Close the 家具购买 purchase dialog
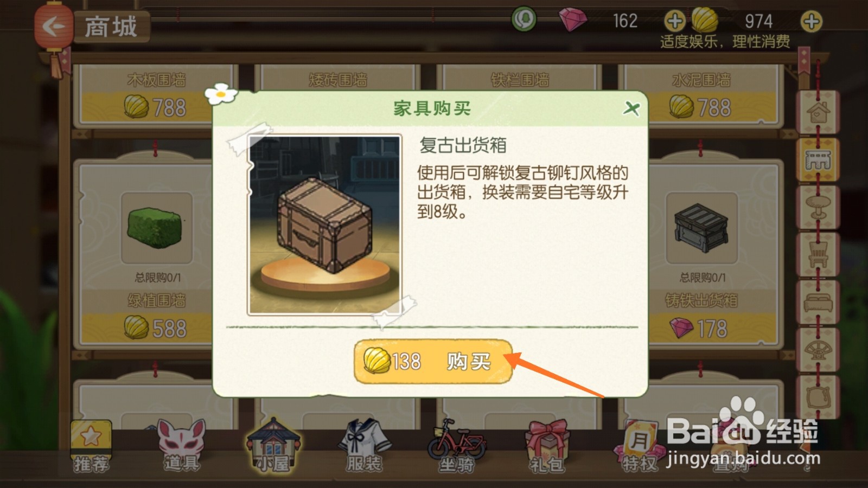The image size is (868, 488). [x=631, y=108]
